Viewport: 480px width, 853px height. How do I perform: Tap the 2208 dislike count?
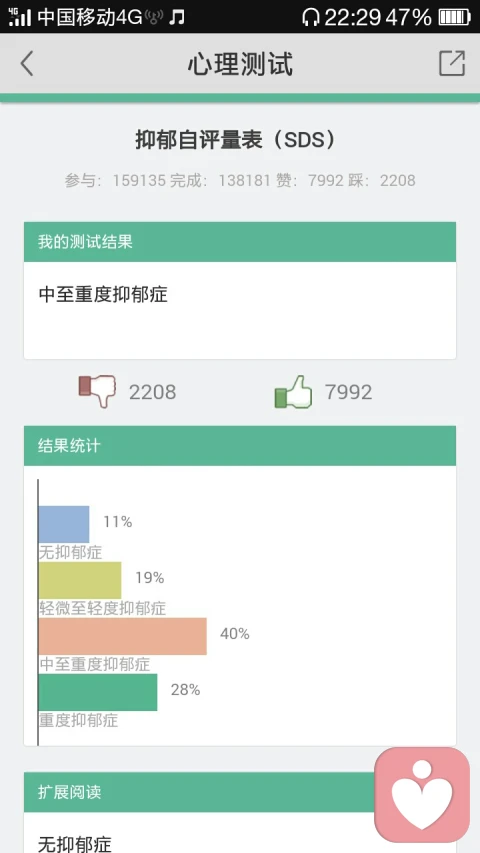pos(152,392)
